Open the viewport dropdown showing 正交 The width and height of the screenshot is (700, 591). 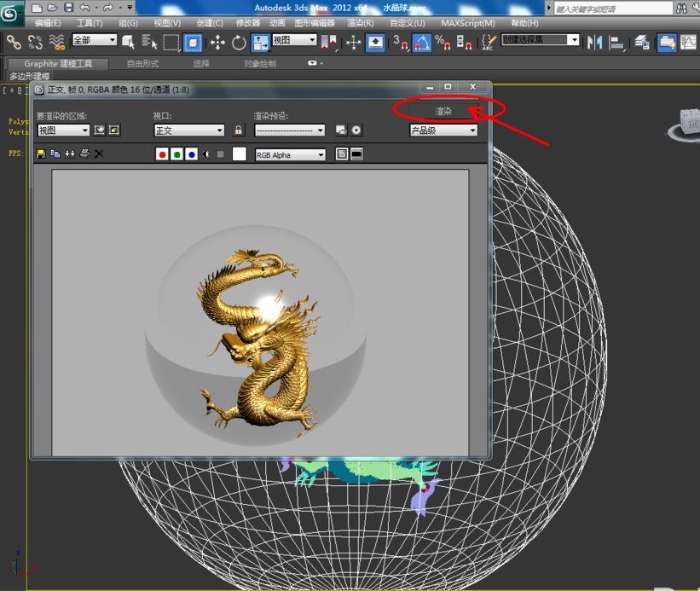[188, 130]
